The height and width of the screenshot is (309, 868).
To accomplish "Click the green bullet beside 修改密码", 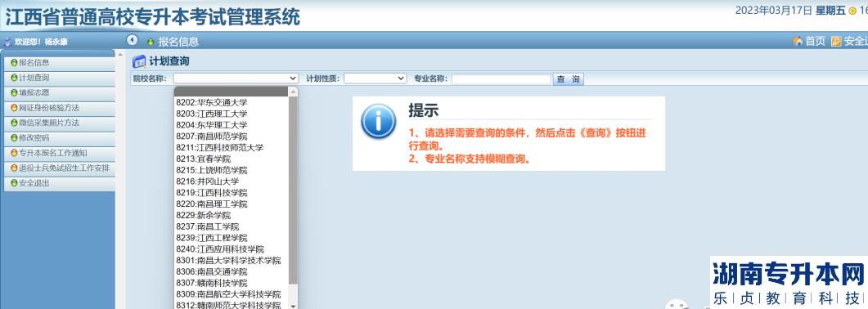I will point(15,137).
